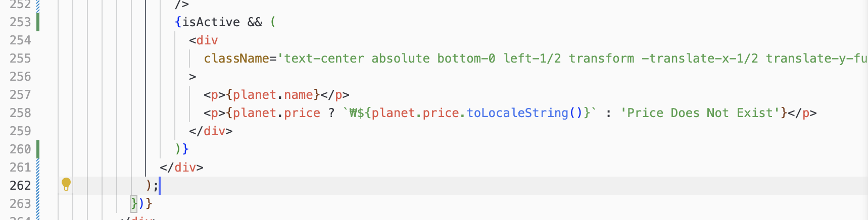Click line number 262 in gutter

pos(20,186)
